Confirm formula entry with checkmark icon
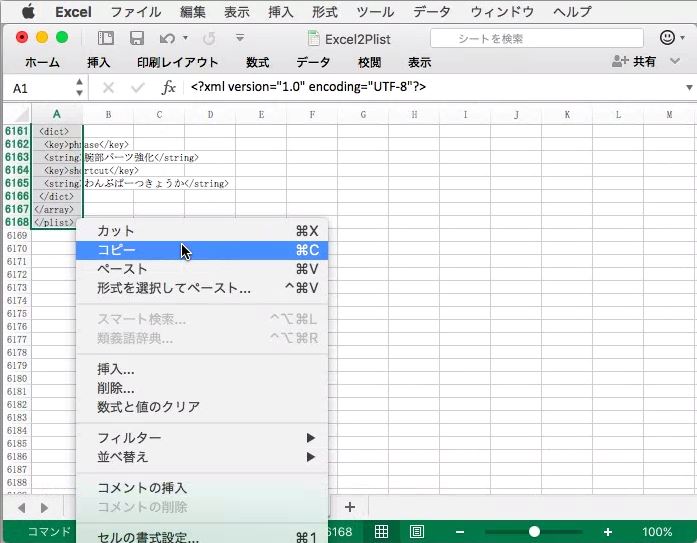The width and height of the screenshot is (697, 543). [138, 88]
